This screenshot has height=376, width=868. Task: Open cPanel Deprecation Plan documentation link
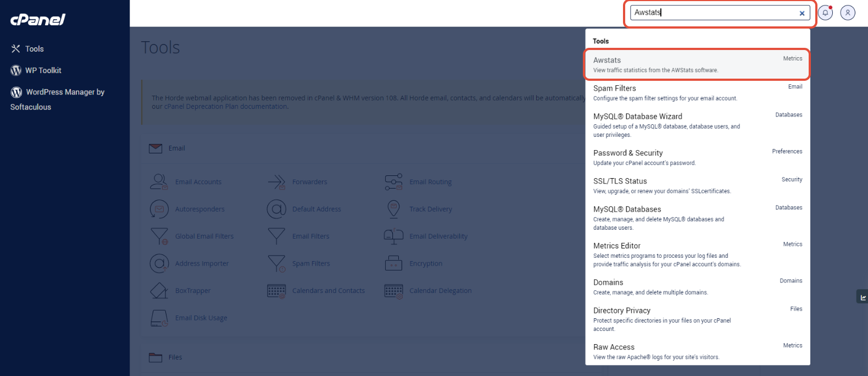pos(226,107)
